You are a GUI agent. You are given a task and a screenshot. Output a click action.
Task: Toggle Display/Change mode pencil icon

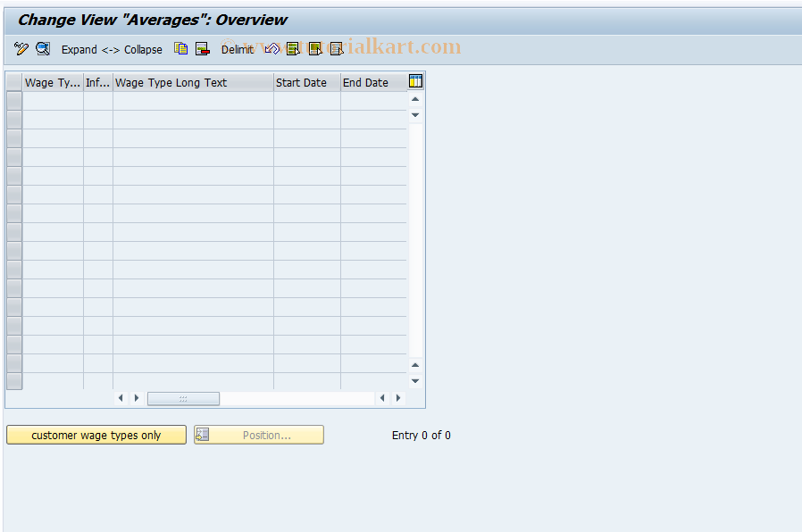pos(21,49)
